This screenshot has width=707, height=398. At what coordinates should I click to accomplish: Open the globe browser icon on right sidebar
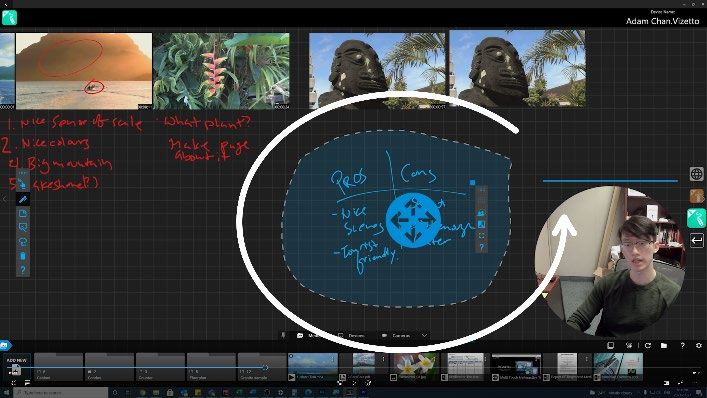[697, 174]
